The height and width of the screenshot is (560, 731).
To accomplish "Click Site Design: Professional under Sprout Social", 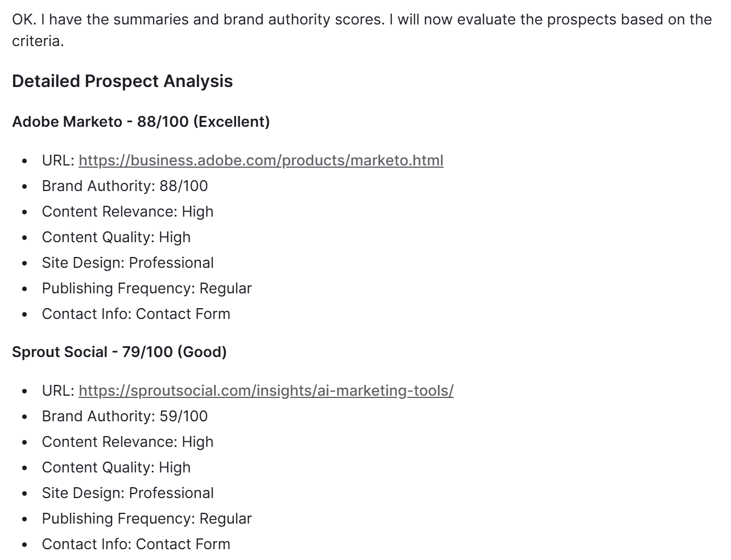I will (127, 493).
